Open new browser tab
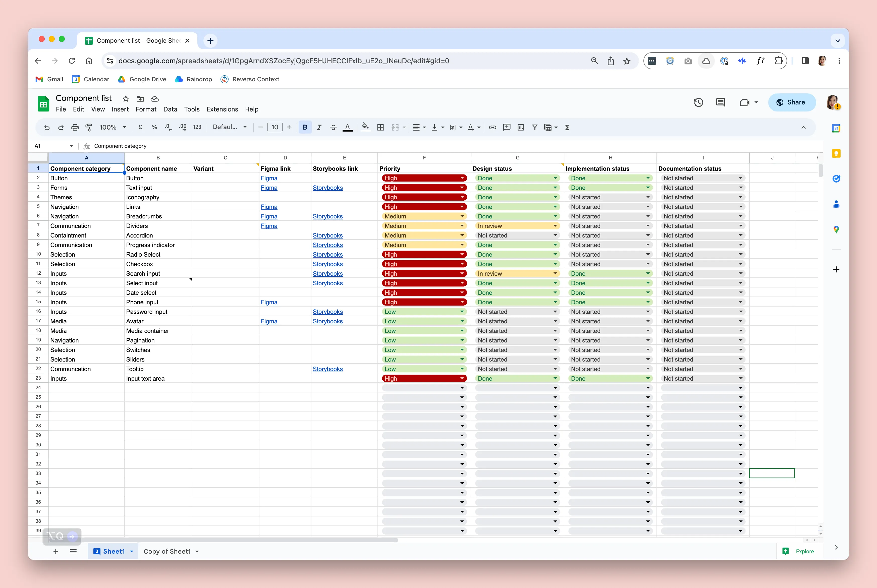 click(x=210, y=40)
